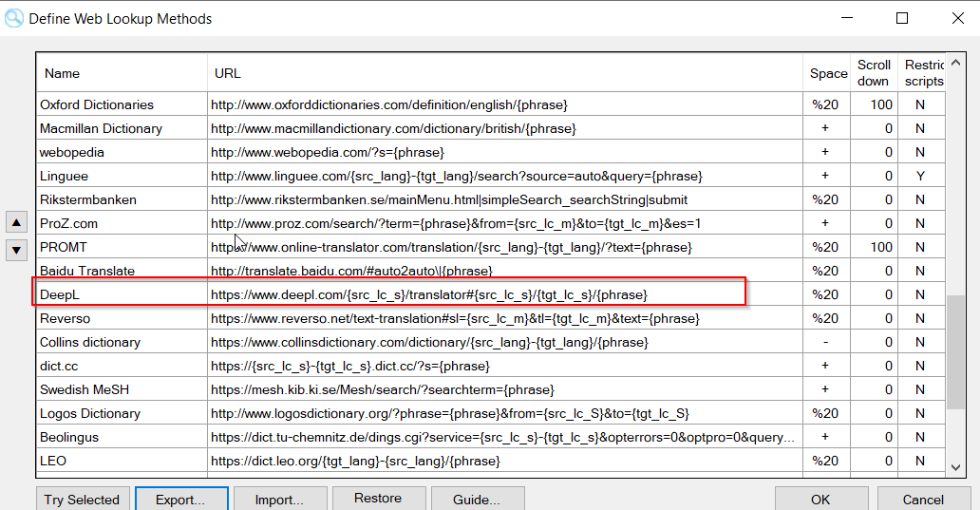Click the Restrict scripts column header
The height and width of the screenshot is (510, 980).
click(922, 73)
